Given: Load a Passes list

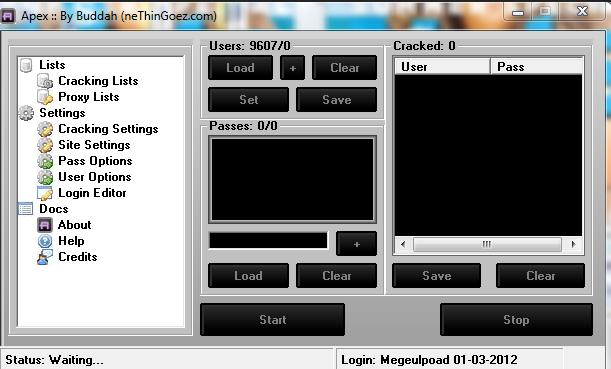Looking at the screenshot, I should point(249,276).
